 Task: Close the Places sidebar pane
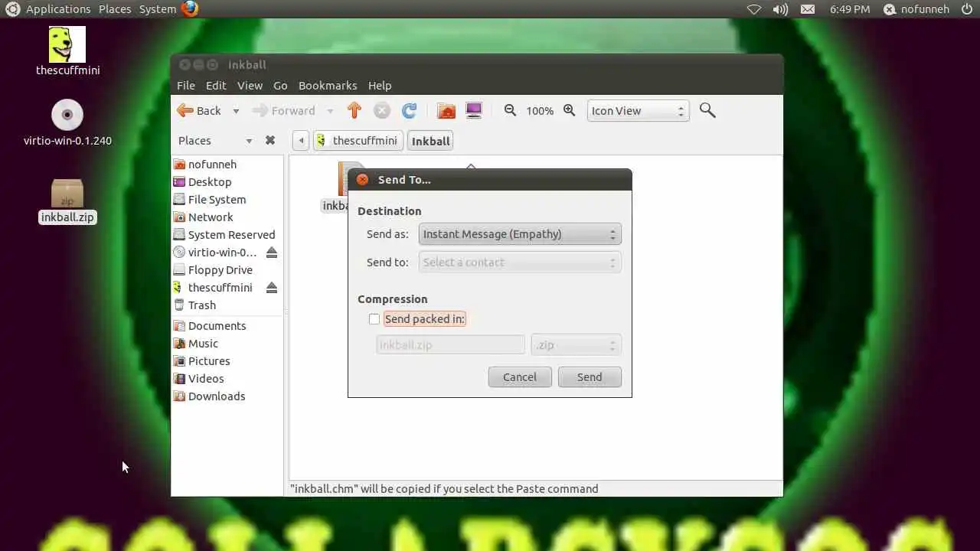tap(269, 141)
